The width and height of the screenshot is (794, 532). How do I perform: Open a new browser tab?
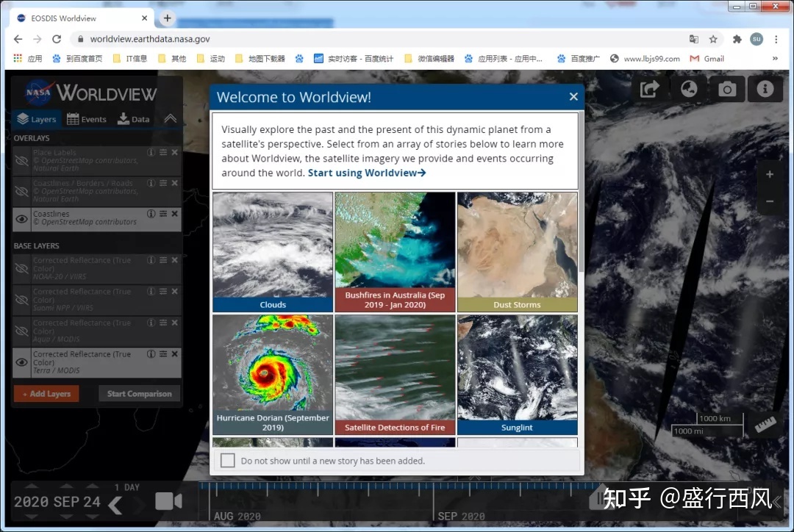(x=167, y=18)
